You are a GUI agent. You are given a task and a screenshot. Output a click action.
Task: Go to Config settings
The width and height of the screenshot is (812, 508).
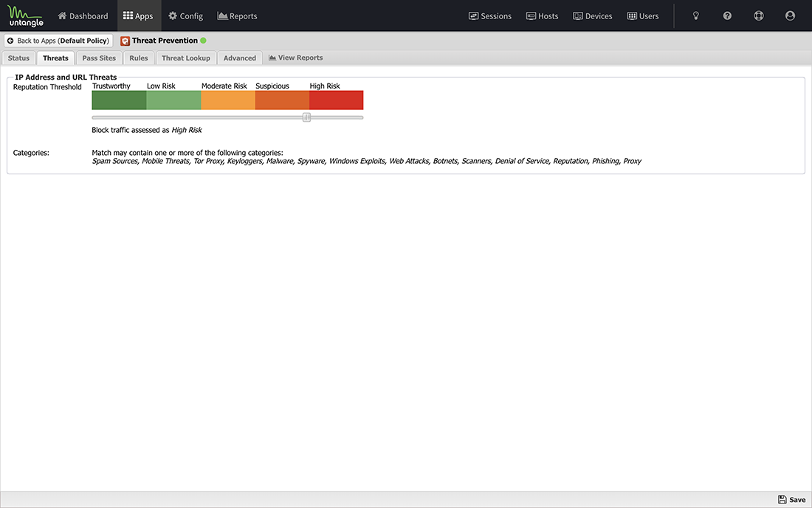pyautogui.click(x=185, y=16)
